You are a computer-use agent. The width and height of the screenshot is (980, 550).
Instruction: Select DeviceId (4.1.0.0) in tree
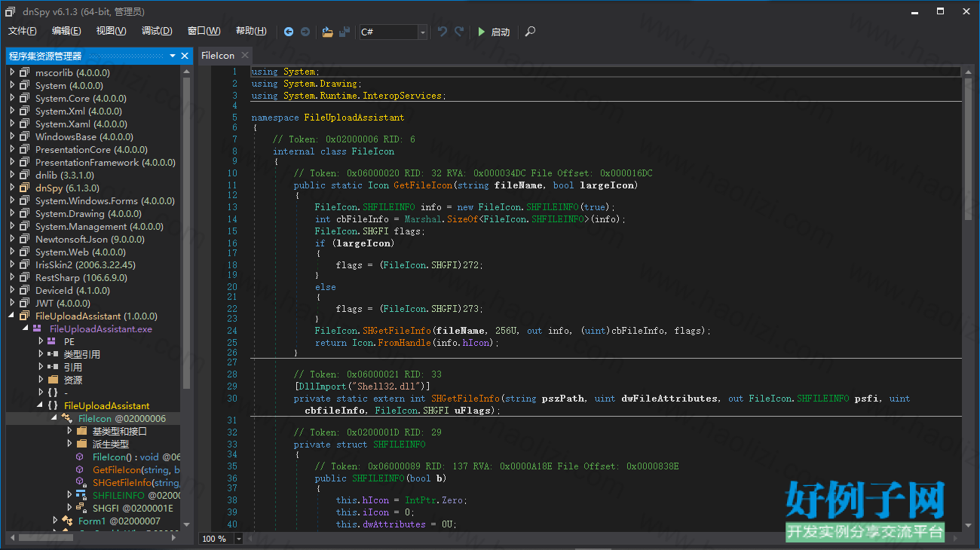pyautogui.click(x=72, y=290)
